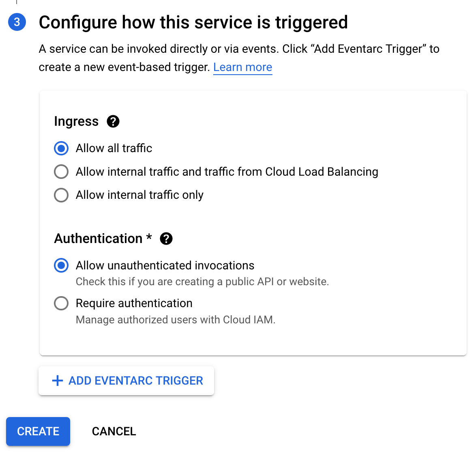476x456 pixels.
Task: Select the Require authentication radio button
Action: 61,303
